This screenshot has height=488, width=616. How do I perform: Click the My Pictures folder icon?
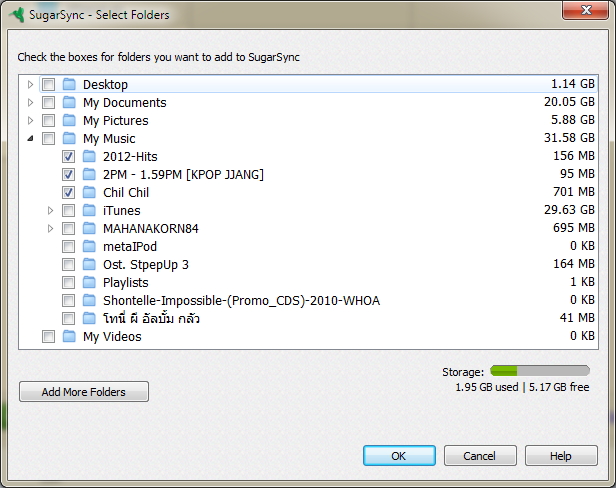tap(69, 121)
